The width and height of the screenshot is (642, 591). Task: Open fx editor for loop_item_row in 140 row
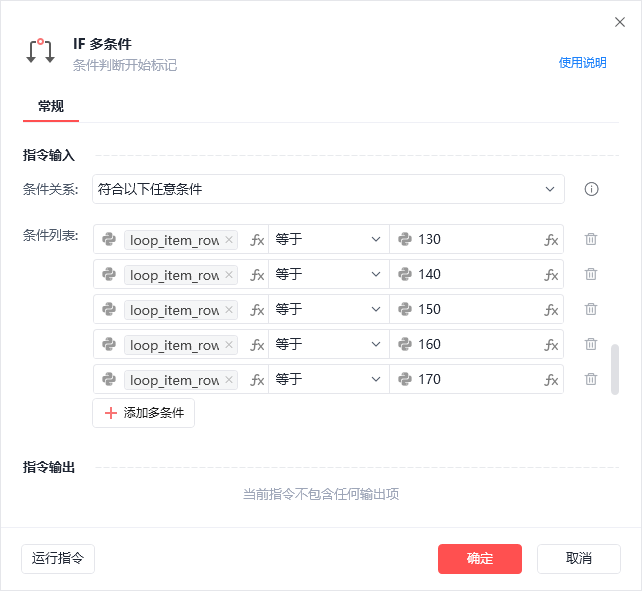tap(257, 274)
